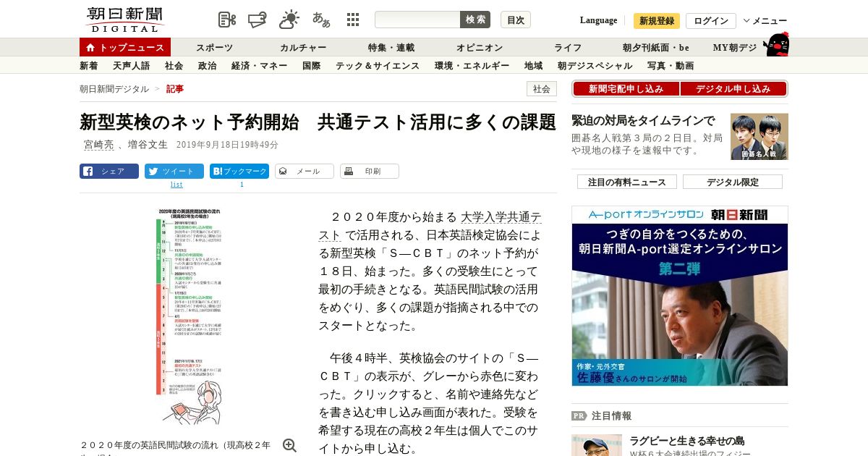Click the 社会 category tag beside breadcrumb
The width and height of the screenshot is (868, 456).
click(x=542, y=89)
